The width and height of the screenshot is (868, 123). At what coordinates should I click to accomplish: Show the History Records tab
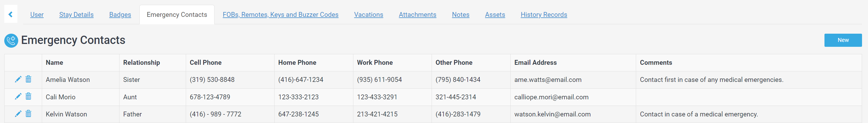pos(543,15)
